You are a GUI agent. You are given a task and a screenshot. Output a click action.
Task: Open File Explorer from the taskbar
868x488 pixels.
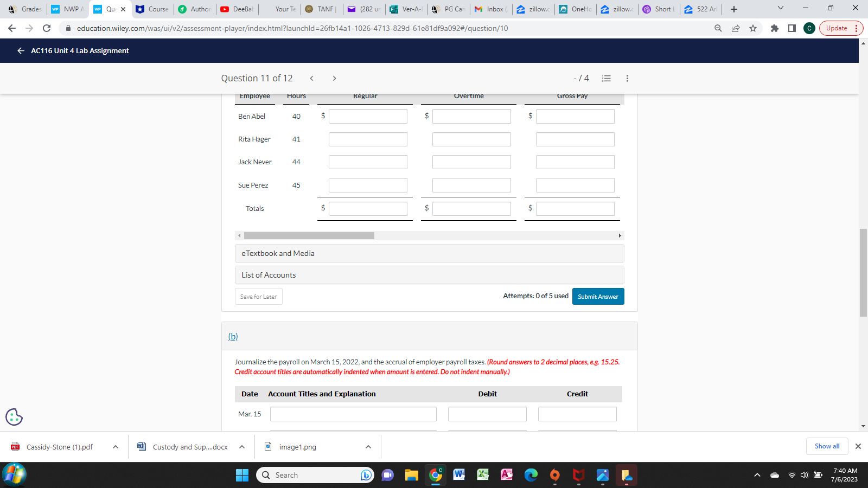coord(412,475)
